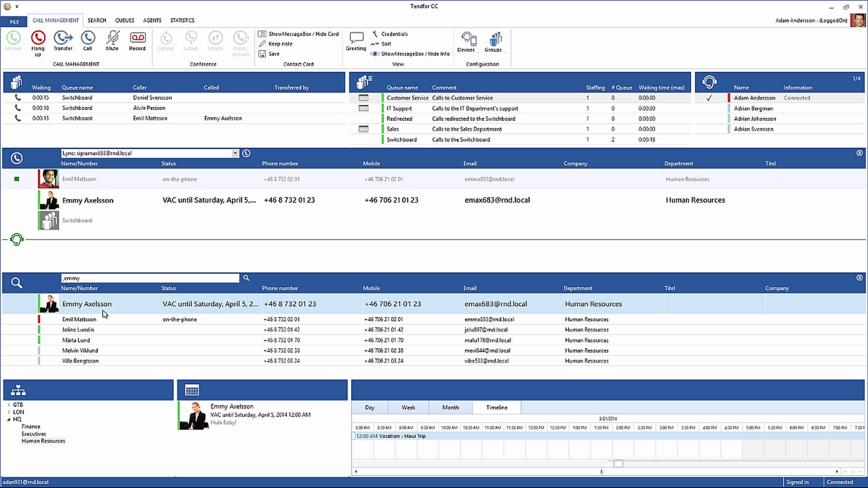
Task: Open the Devices configuration icon
Action: (x=468, y=39)
